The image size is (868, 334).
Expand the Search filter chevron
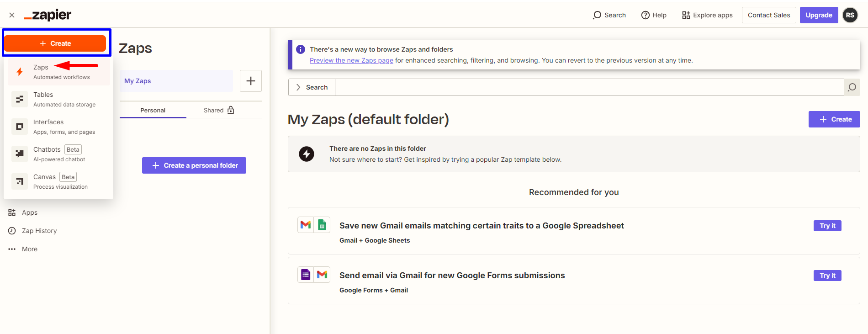click(298, 87)
